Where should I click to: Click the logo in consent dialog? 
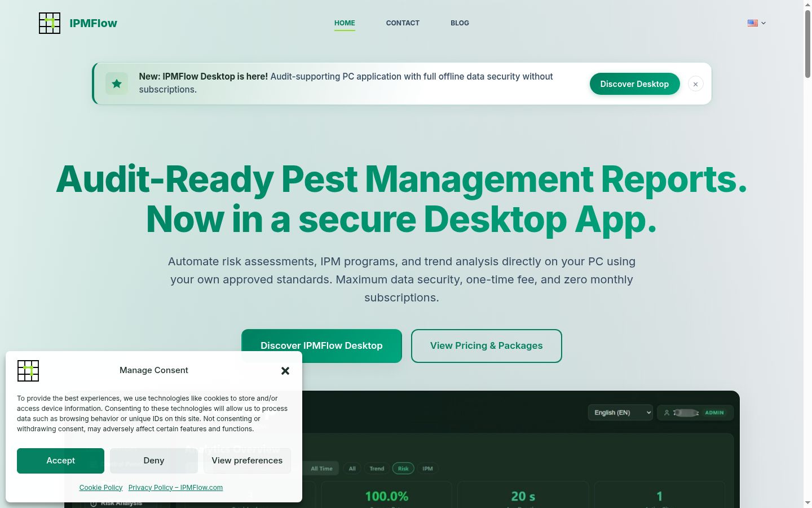pos(28,371)
